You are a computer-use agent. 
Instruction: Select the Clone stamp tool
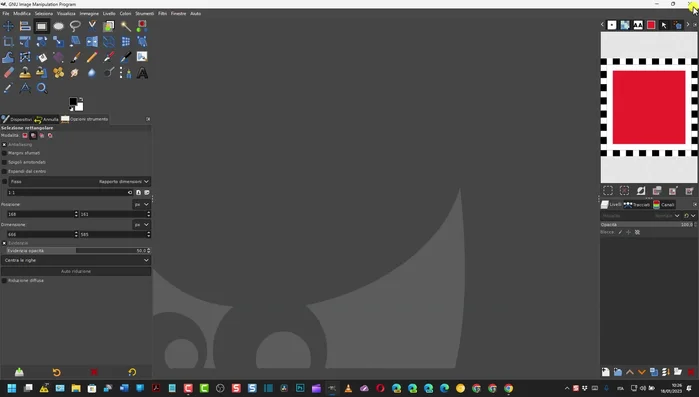click(x=25, y=73)
